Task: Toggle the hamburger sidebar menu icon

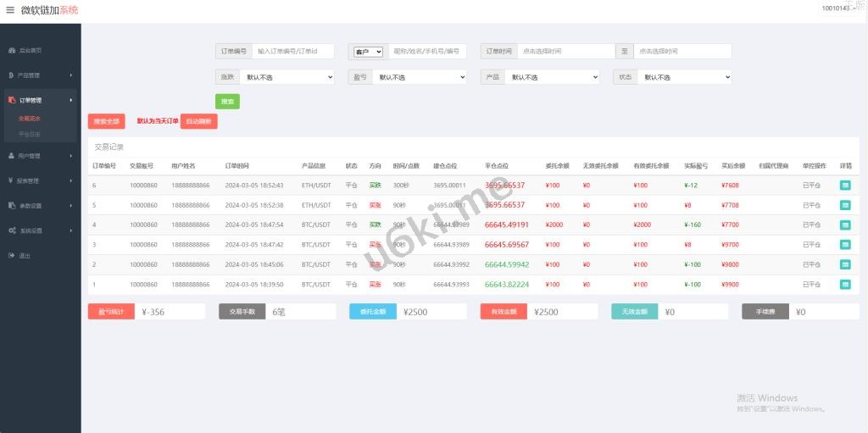Action: click(x=10, y=10)
